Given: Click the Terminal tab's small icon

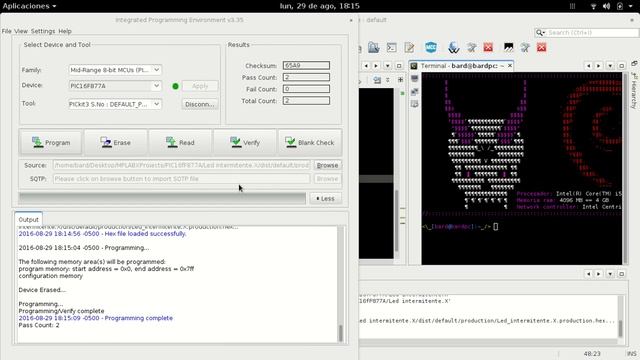Looking at the screenshot, I should click(x=414, y=66).
